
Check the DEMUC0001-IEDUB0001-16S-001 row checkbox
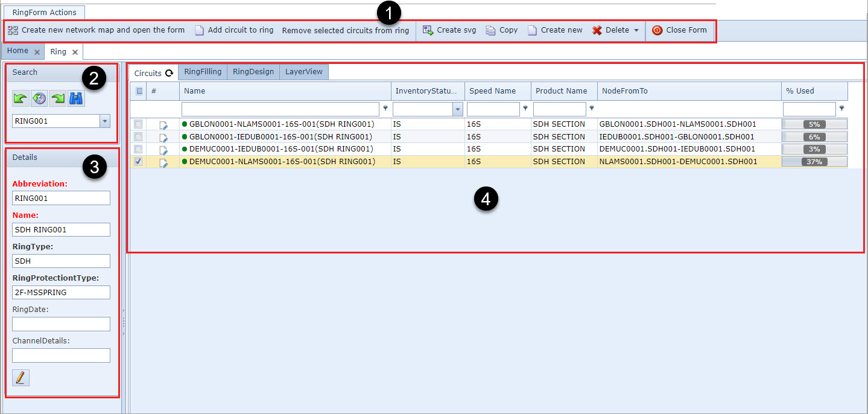point(139,149)
